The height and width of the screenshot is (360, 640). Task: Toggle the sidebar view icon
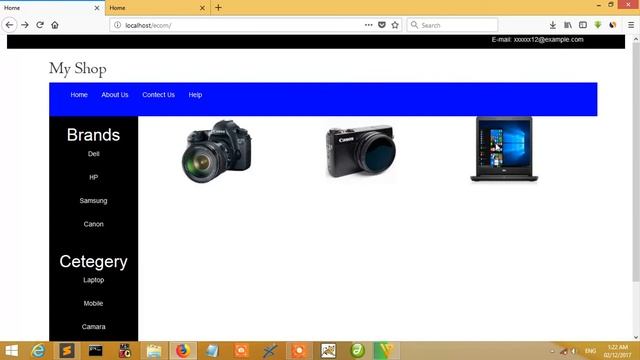[583, 25]
